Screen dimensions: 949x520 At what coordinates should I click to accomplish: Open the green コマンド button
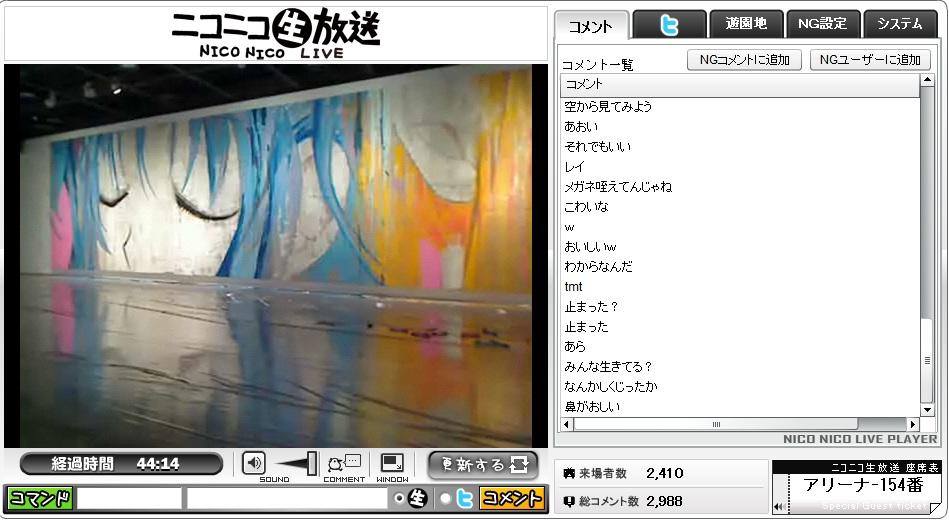(x=40, y=499)
